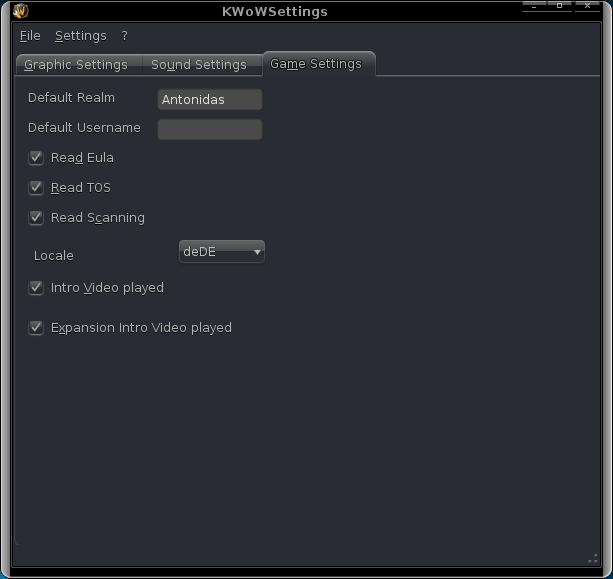Viewport: 613px width, 579px height.
Task: Open the Settings menu
Action: click(81, 36)
